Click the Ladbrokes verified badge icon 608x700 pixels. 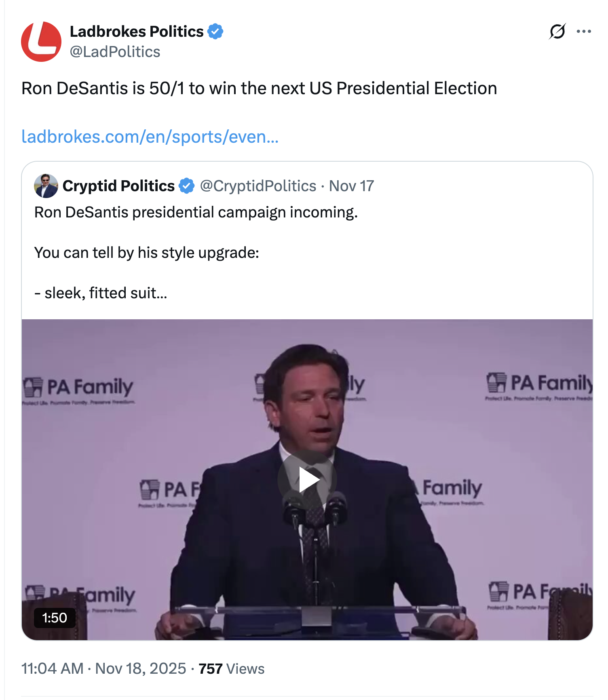tap(215, 32)
